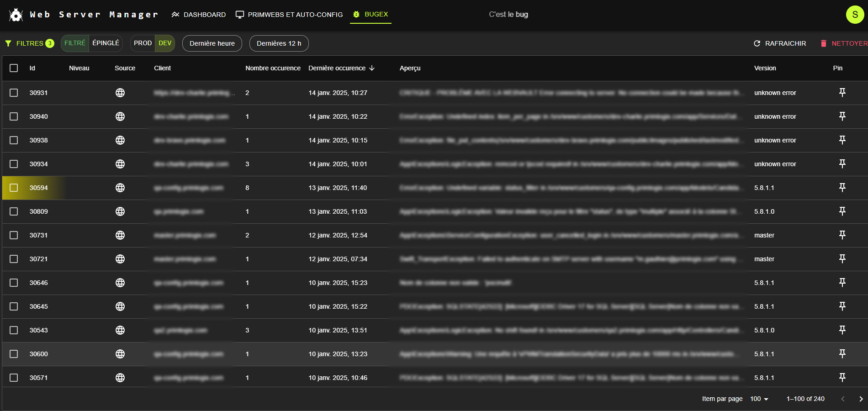Open the green S user avatar
Screen dimensions: 868x411
(x=855, y=15)
